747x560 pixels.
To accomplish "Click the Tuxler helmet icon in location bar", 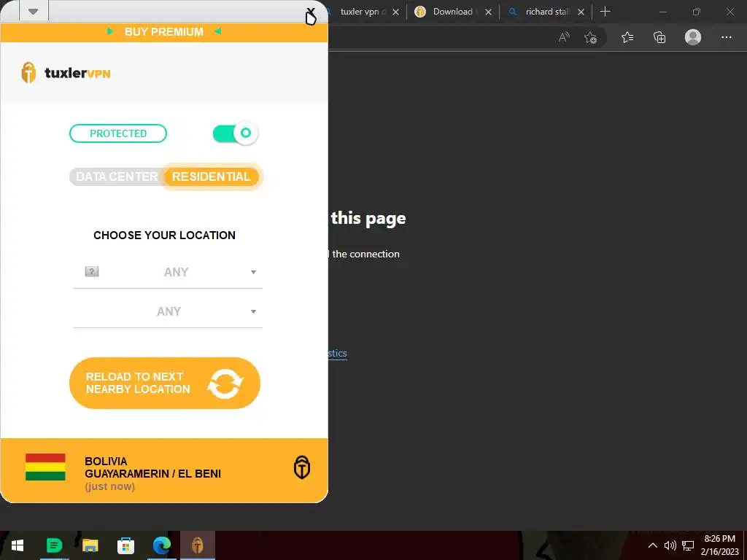I will tap(301, 467).
